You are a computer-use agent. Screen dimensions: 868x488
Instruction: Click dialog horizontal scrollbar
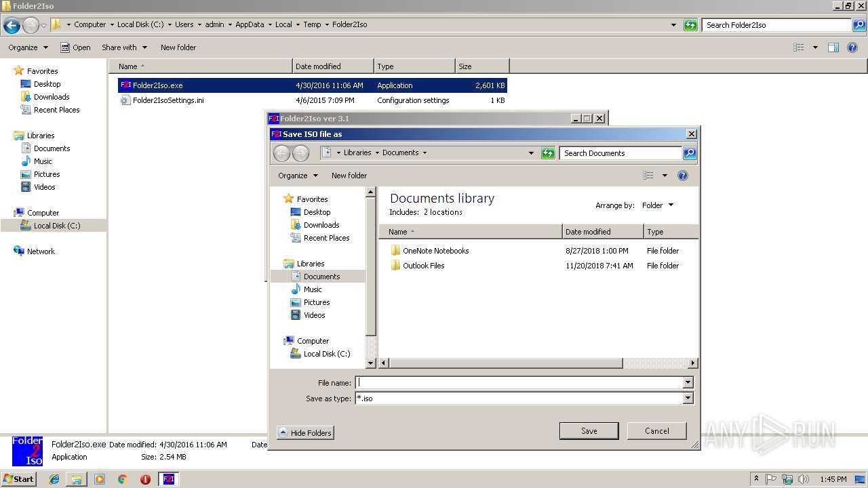click(505, 363)
